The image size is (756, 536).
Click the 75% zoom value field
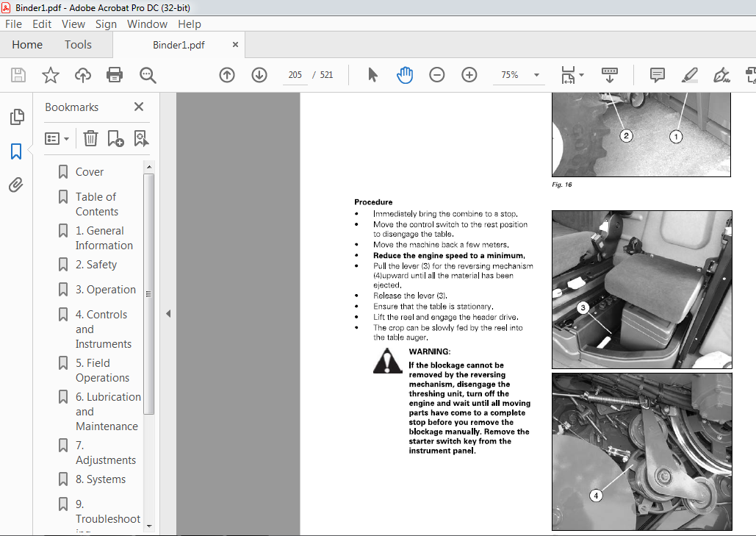point(510,75)
